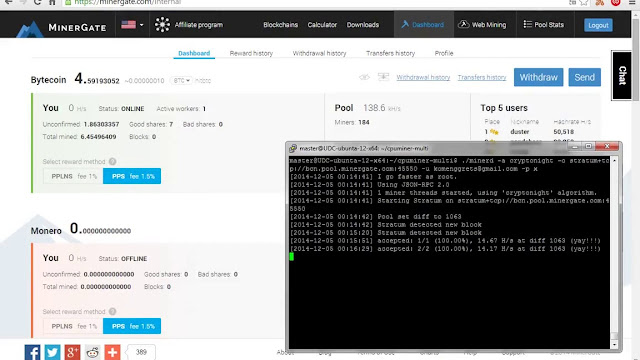
Task: Click the Monero heading
Action: pyautogui.click(x=46, y=231)
